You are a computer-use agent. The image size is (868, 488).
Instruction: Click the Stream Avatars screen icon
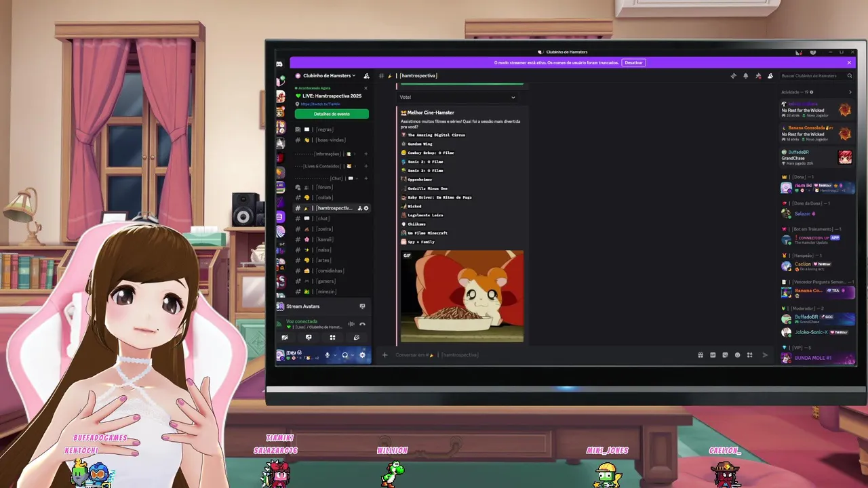pos(362,306)
